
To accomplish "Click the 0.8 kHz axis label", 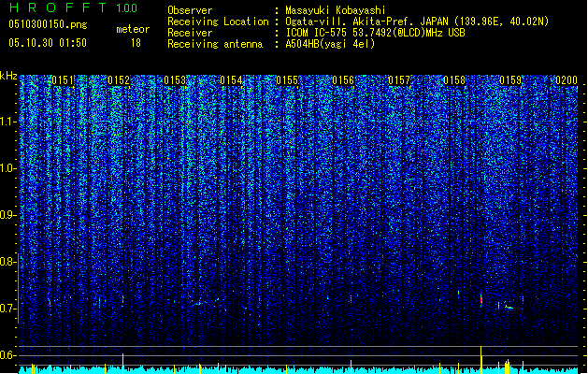I will pyautogui.click(x=7, y=262).
